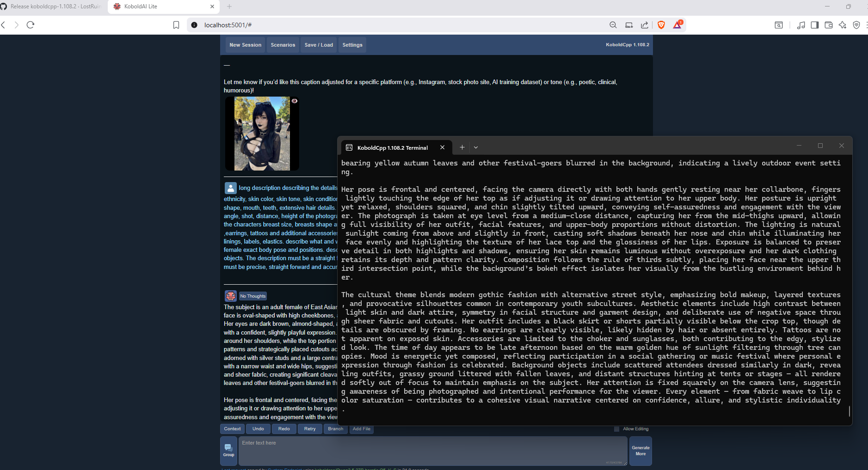Click the Redo button
The height and width of the screenshot is (470, 868).
point(284,429)
